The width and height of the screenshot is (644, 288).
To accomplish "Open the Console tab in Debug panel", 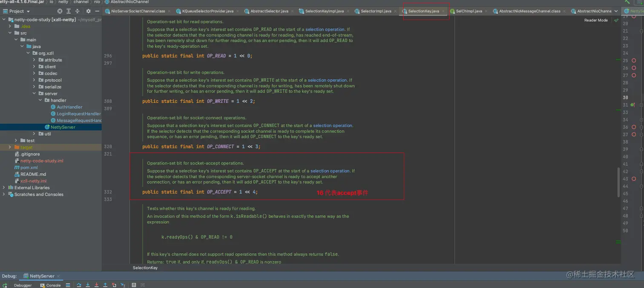I will click(51, 285).
